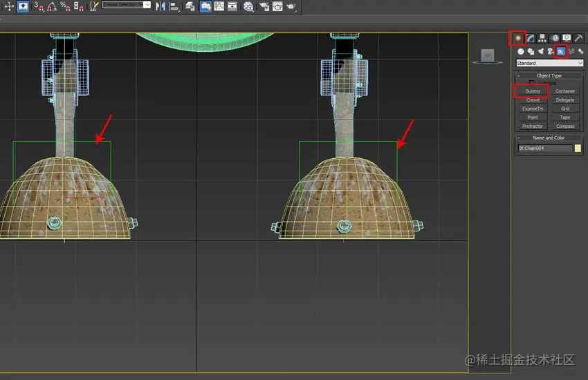Toggle the 3D Snaps button

pyautogui.click(x=38, y=6)
